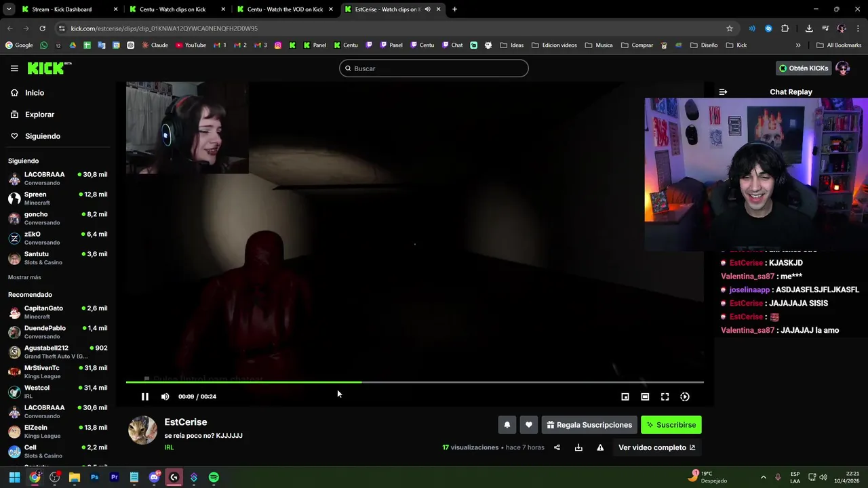
Task: Show more bookmarks chevron
Action: pos(798,45)
